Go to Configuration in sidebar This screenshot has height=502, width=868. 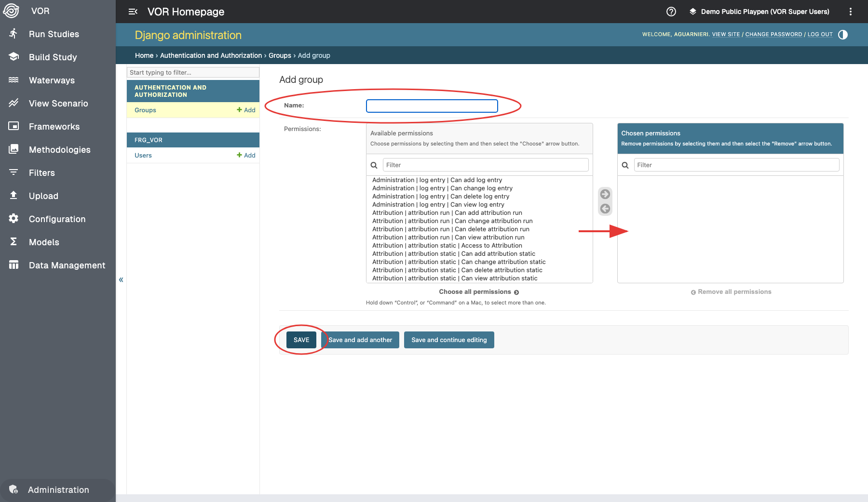(57, 219)
